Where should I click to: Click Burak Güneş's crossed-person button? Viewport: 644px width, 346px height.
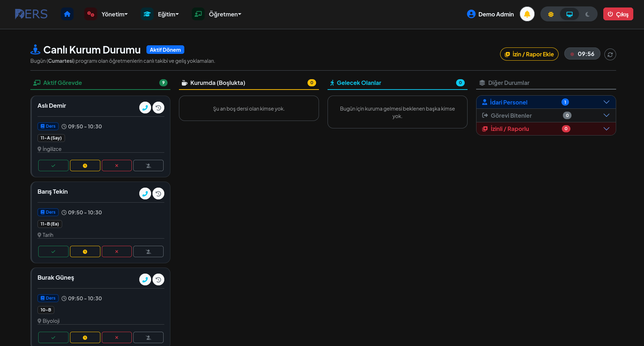click(149, 337)
